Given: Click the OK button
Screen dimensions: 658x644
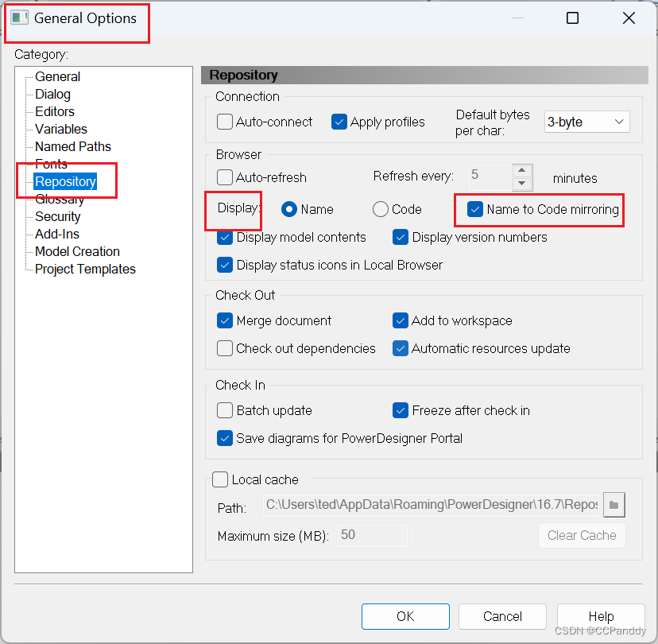Looking at the screenshot, I should (405, 616).
